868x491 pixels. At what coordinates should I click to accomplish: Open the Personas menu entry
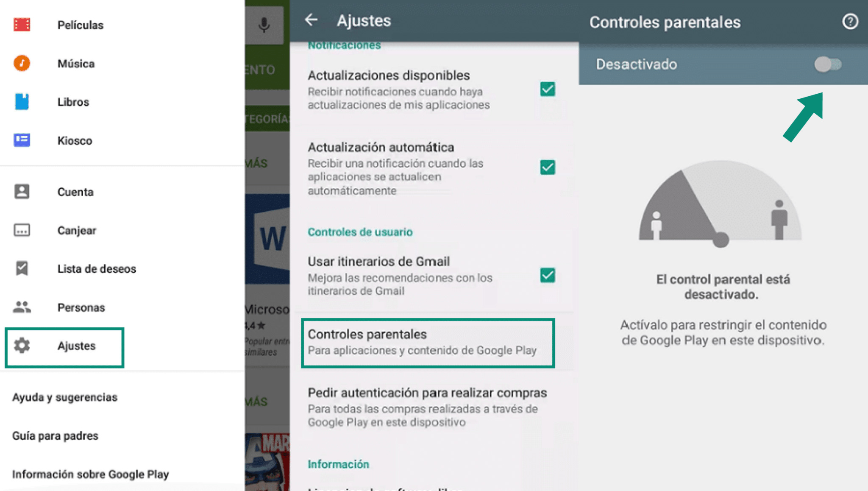[81, 307]
